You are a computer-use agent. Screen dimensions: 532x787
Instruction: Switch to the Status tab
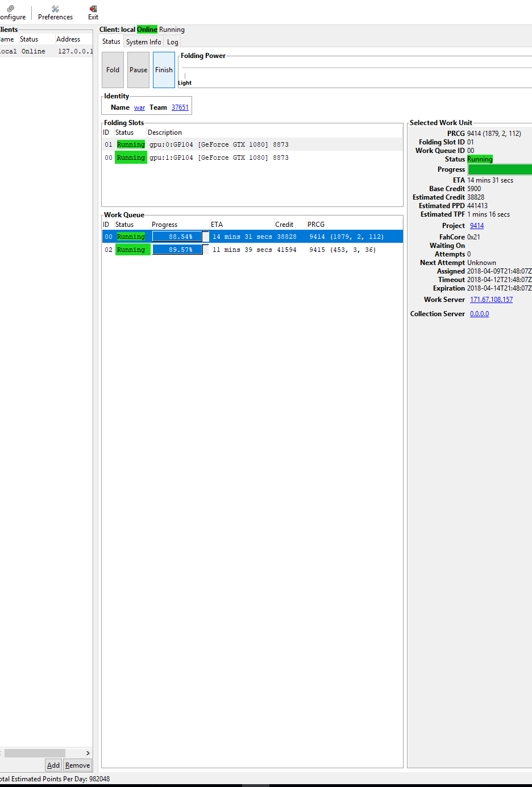point(111,42)
